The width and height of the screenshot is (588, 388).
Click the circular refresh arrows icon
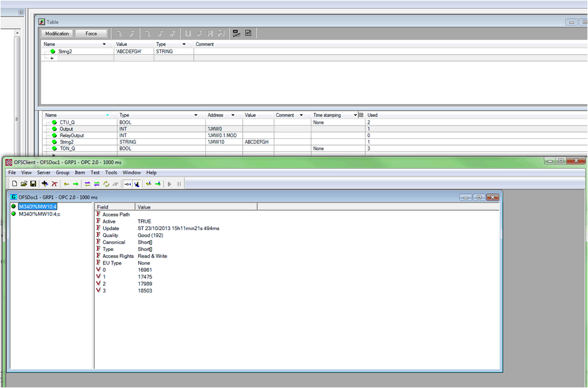coord(106,184)
